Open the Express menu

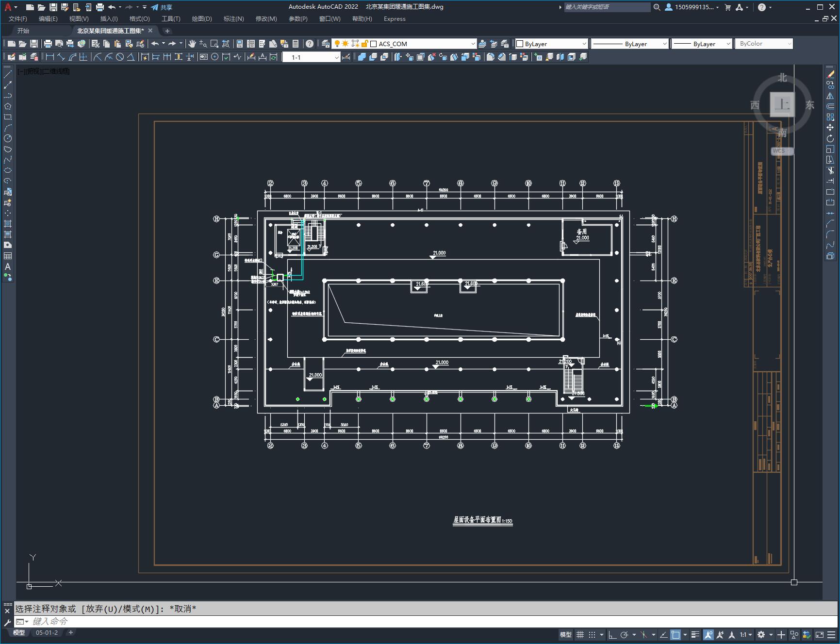tap(395, 19)
